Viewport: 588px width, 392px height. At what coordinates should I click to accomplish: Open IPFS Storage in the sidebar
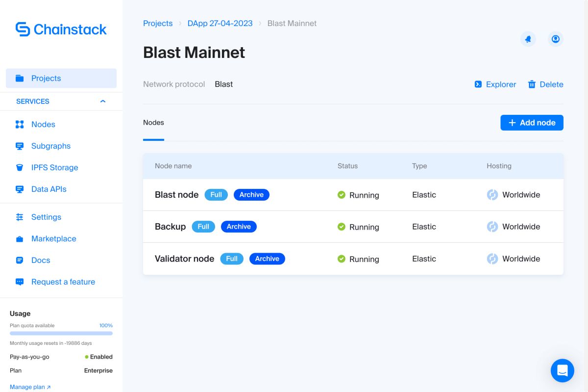(55, 167)
